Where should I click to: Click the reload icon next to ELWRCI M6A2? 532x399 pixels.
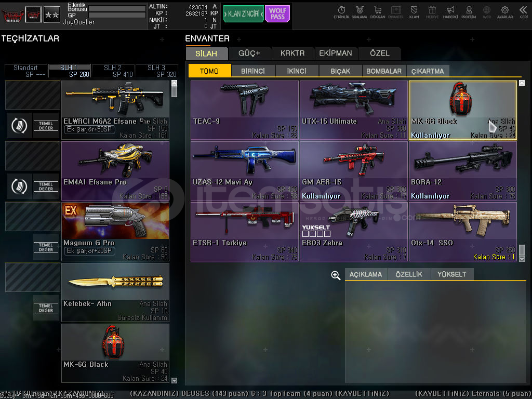click(19, 125)
